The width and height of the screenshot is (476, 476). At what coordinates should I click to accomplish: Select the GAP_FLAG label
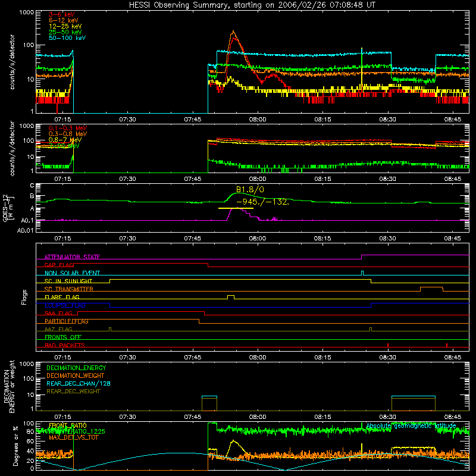pyautogui.click(x=59, y=265)
